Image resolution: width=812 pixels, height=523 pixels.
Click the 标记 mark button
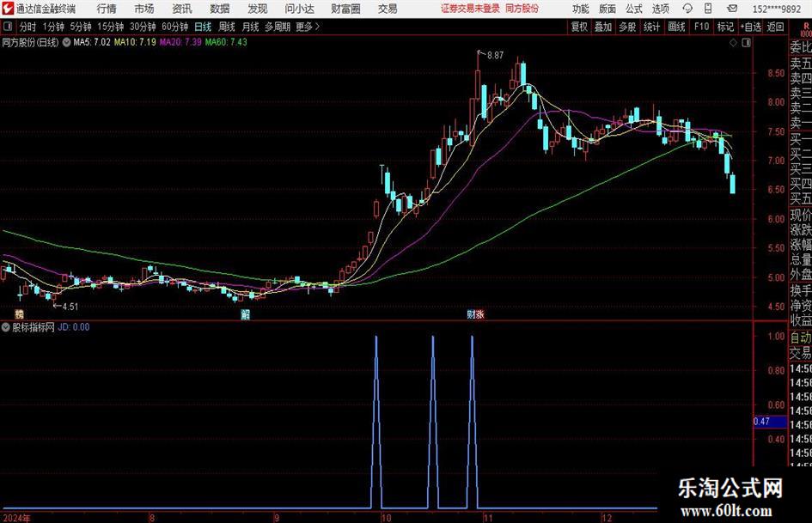[725, 27]
